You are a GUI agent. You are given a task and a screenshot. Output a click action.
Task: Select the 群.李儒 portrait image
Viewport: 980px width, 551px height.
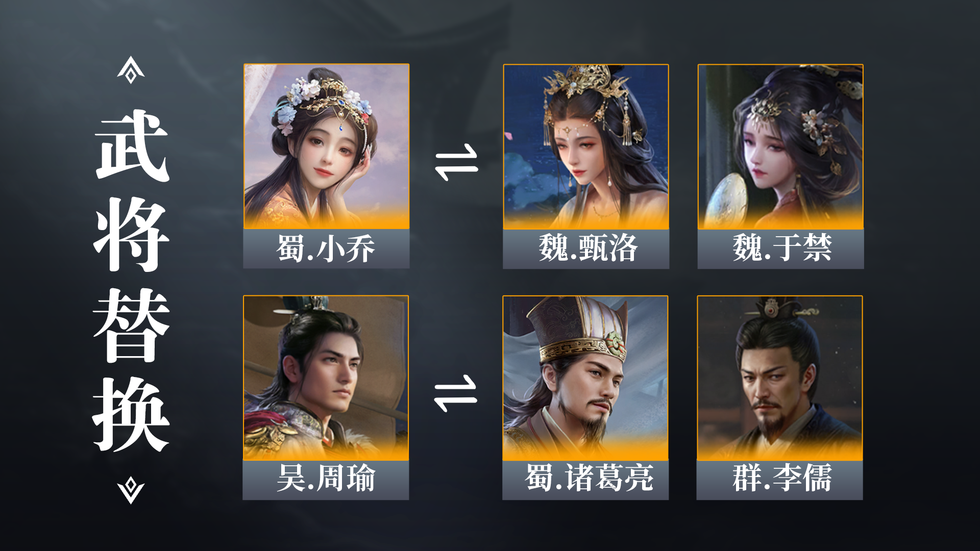(x=780, y=378)
